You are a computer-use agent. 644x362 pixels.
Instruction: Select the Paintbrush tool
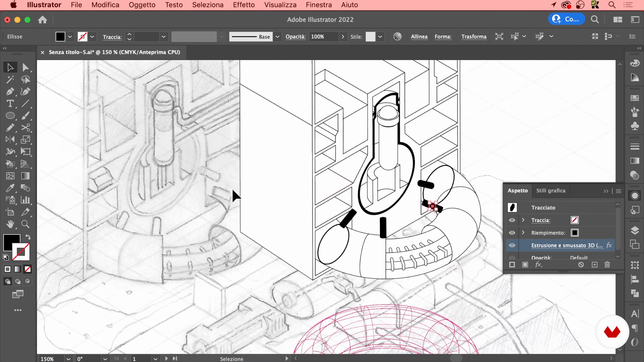point(25,115)
